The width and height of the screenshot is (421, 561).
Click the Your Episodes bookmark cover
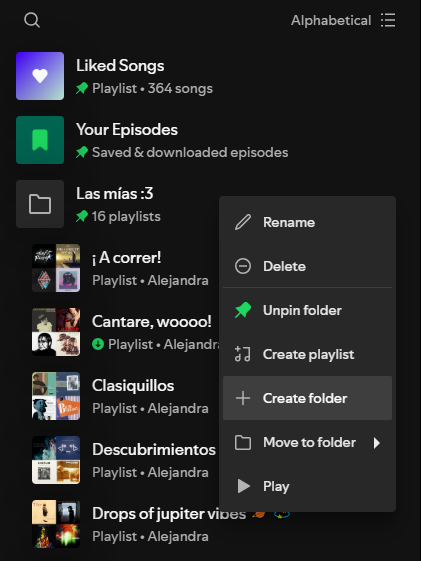(40, 140)
